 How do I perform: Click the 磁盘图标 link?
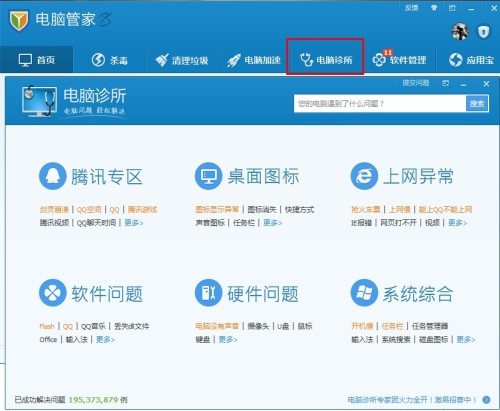click(433, 339)
